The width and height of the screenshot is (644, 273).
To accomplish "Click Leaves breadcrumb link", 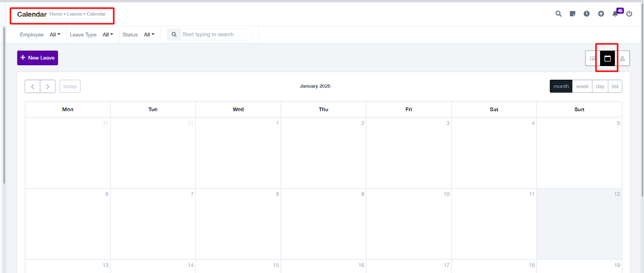I will 74,14.
